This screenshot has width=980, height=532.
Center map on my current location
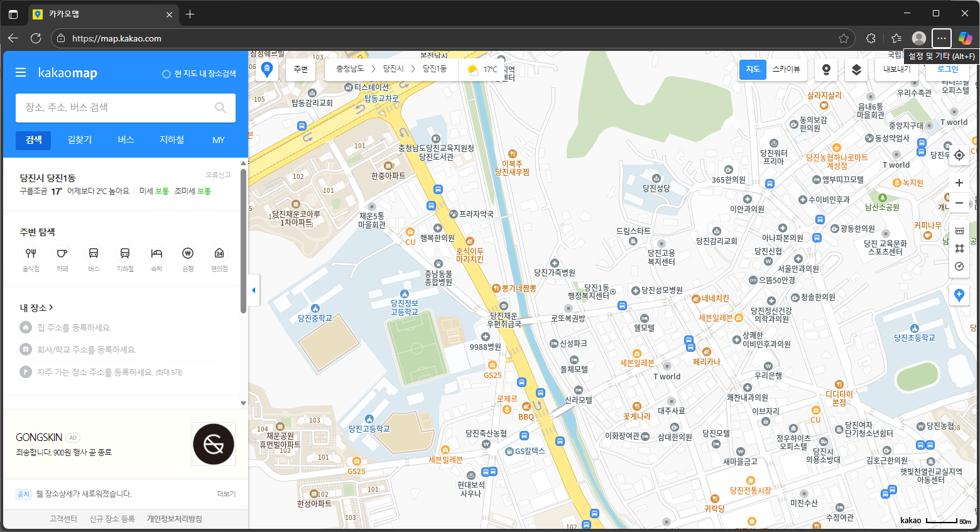tap(959, 155)
